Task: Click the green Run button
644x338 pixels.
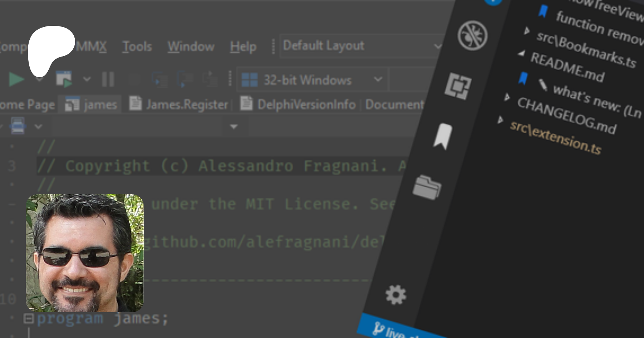Action: coord(16,79)
